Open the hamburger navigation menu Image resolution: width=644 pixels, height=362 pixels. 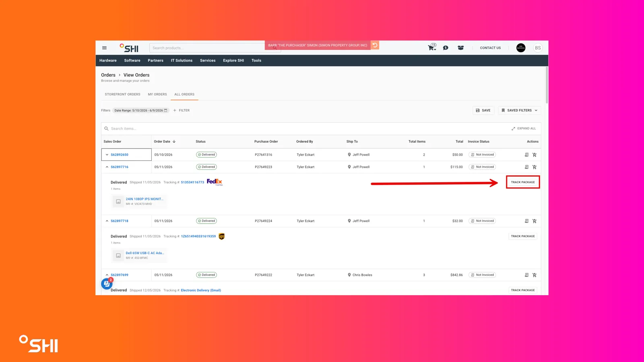pyautogui.click(x=104, y=48)
